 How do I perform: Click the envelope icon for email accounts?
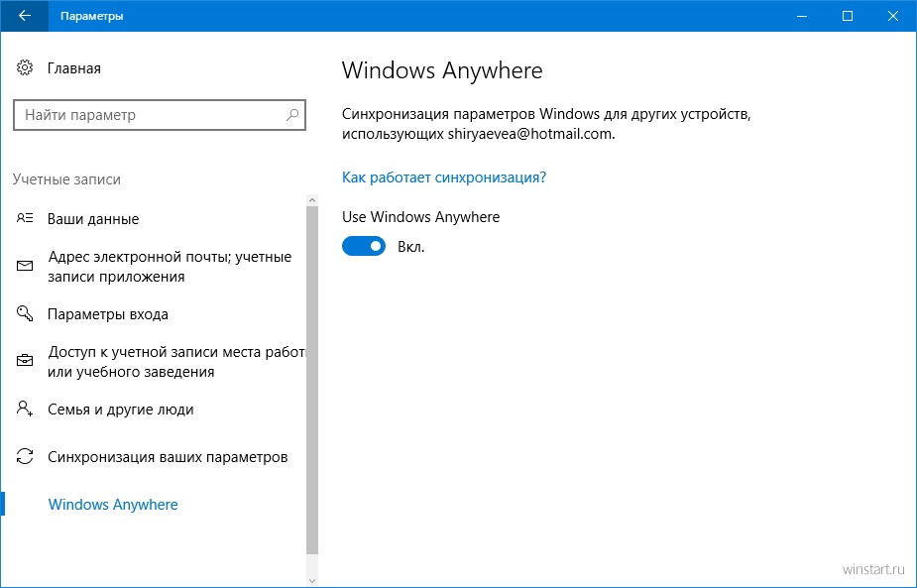[x=25, y=266]
